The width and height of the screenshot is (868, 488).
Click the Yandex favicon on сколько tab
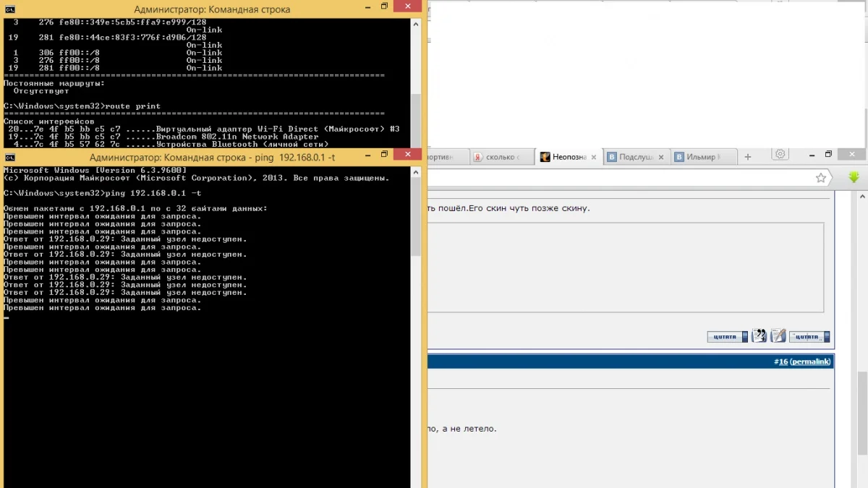coord(478,157)
